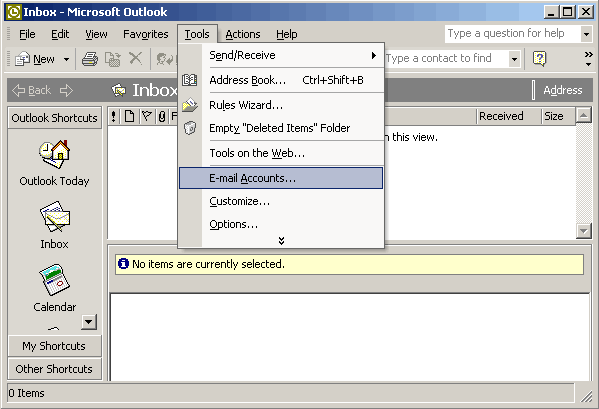Open the Calendar shortcut icon
This screenshot has height=409, width=599.
(x=55, y=280)
